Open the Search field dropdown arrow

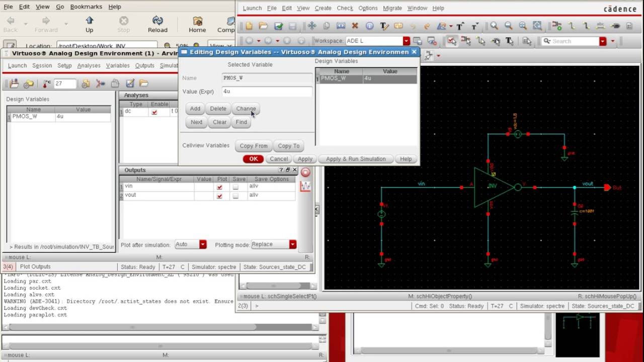click(603, 41)
